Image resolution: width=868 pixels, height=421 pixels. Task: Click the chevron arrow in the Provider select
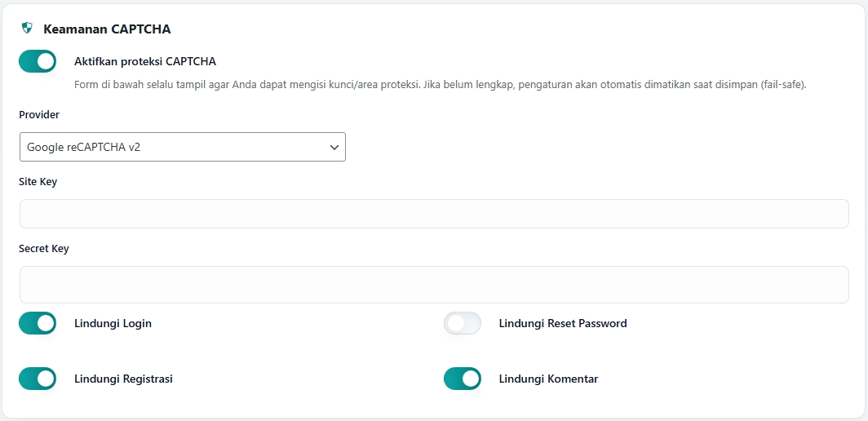334,147
